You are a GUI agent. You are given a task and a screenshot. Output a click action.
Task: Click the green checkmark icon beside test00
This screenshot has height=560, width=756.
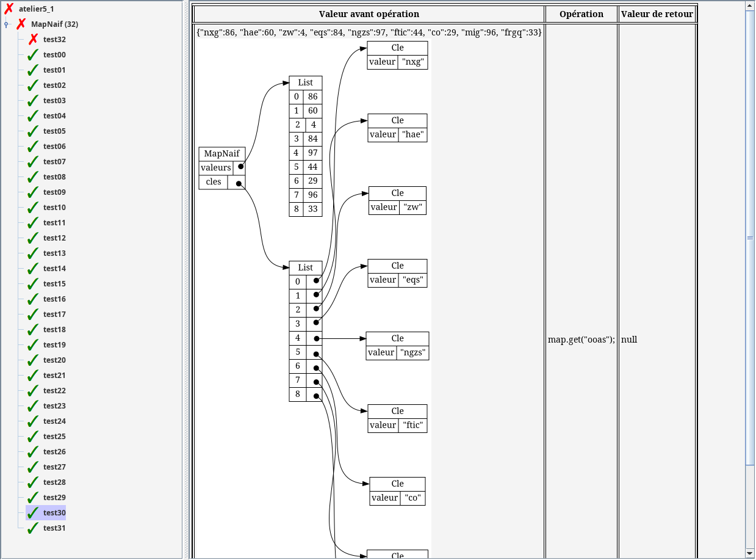click(x=33, y=55)
